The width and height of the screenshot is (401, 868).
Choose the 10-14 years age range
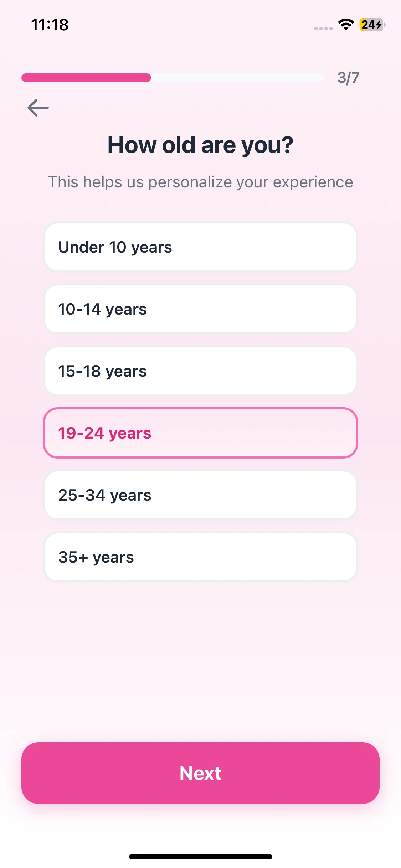coord(200,309)
